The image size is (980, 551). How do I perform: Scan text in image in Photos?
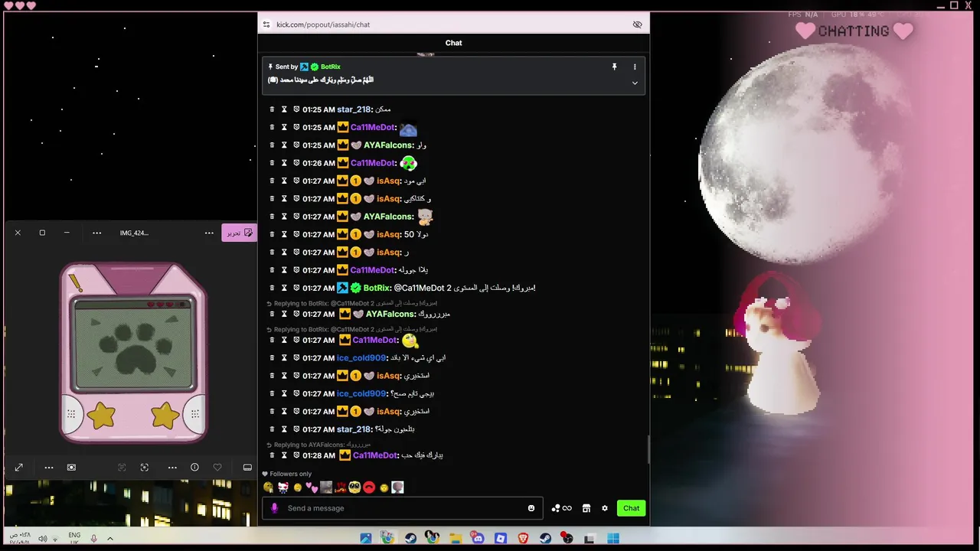tap(122, 468)
